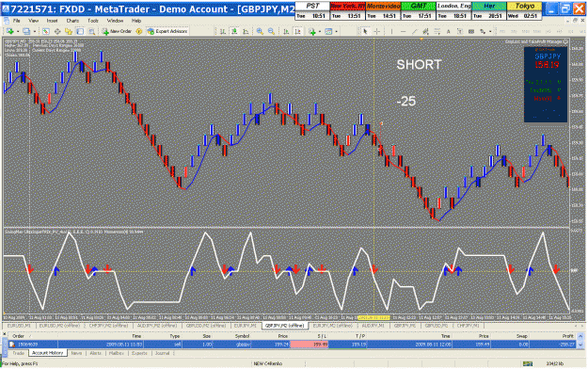
Task: Click the Indicators add icon
Action: click(x=312, y=31)
